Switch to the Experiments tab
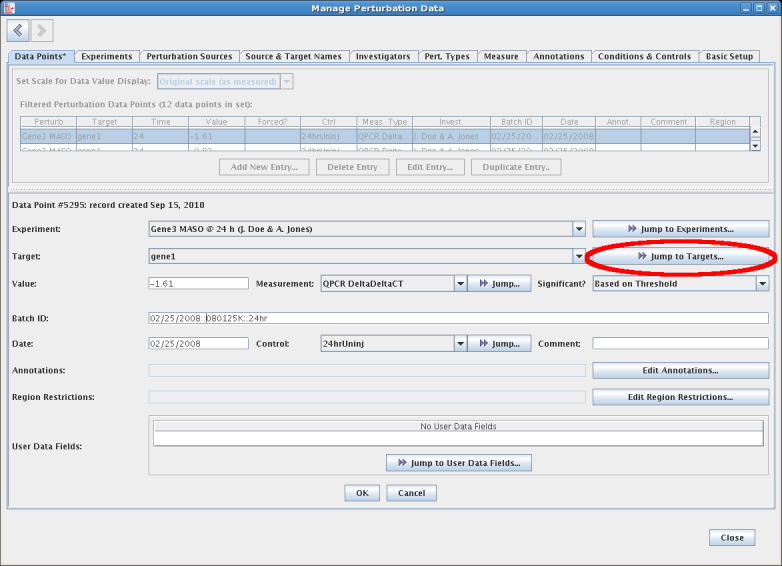The width and height of the screenshot is (782, 566). 106,57
